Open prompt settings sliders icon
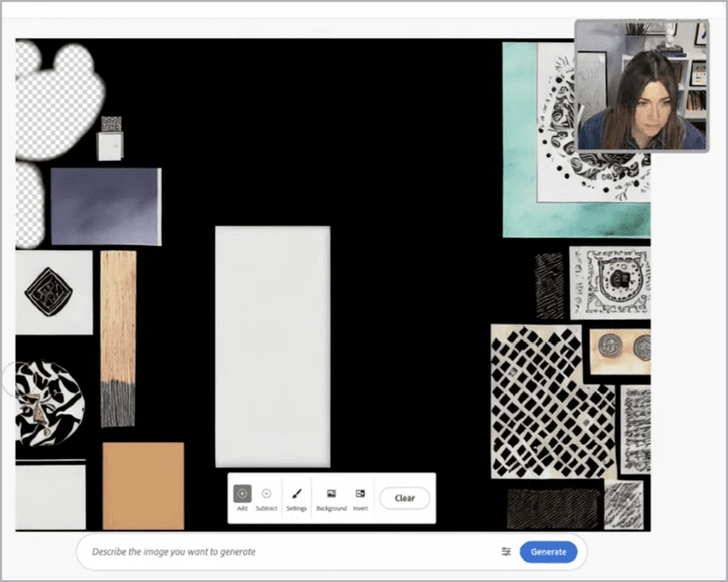 506,551
